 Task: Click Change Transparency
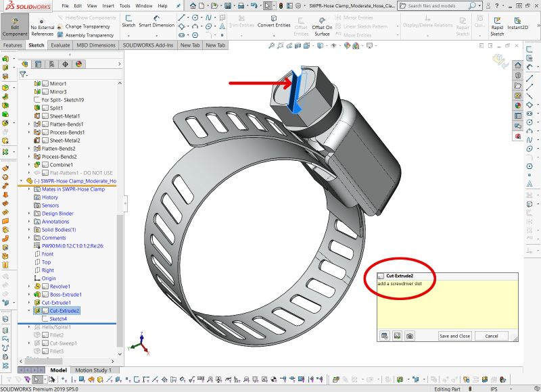click(x=84, y=26)
